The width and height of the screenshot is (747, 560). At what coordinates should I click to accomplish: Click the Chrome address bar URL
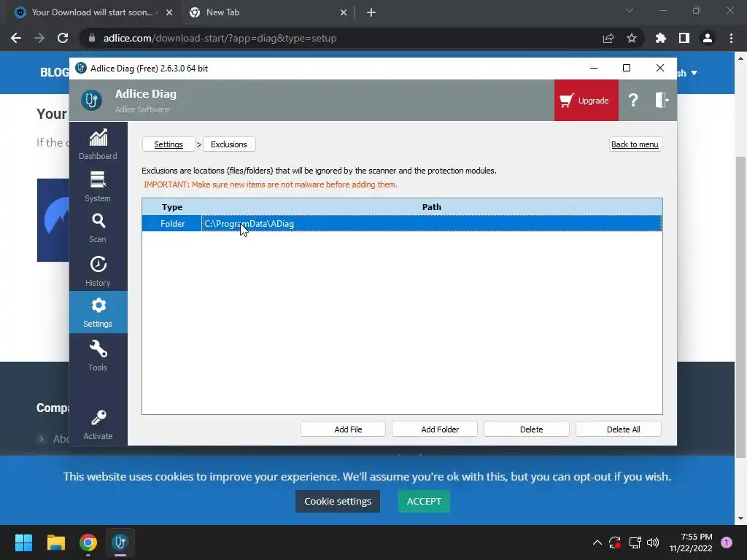220,38
